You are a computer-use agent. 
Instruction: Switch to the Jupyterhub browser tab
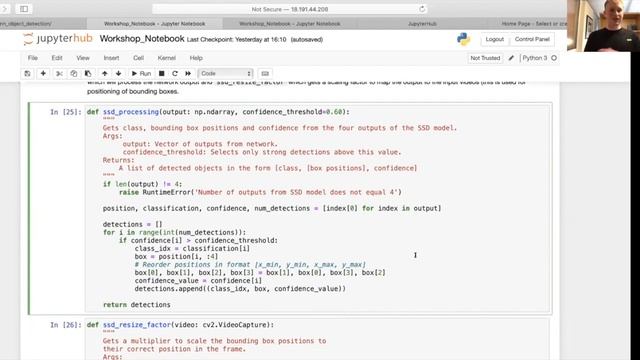pos(422,24)
